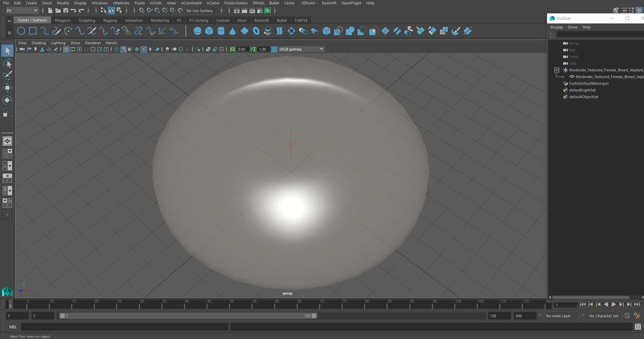Click the Outliner horizontal scrollbar

click(591, 297)
